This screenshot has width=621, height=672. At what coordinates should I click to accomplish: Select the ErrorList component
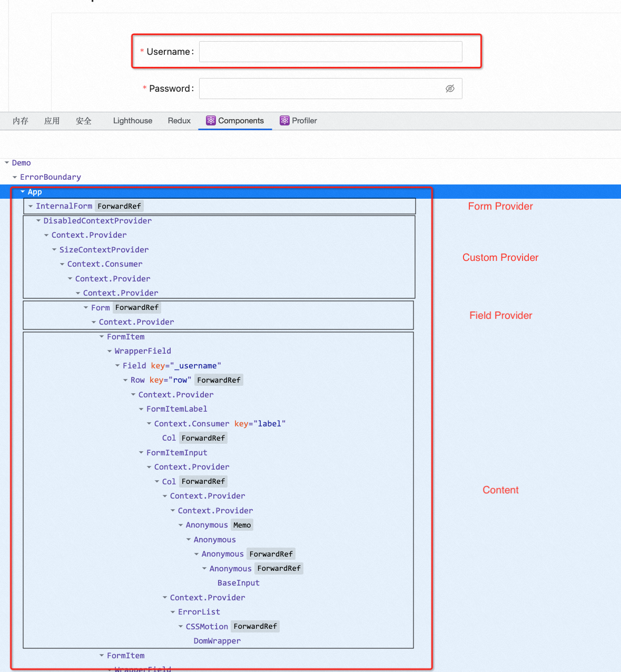click(x=199, y=612)
